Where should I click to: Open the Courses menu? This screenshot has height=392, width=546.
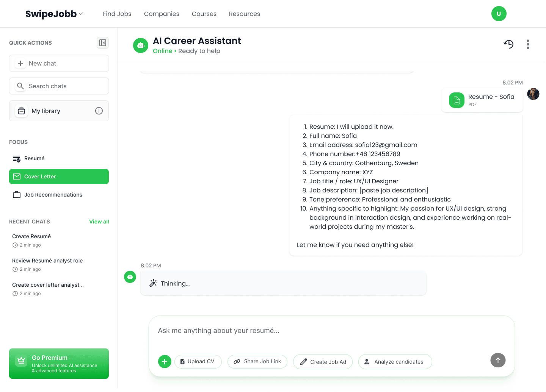coord(204,14)
